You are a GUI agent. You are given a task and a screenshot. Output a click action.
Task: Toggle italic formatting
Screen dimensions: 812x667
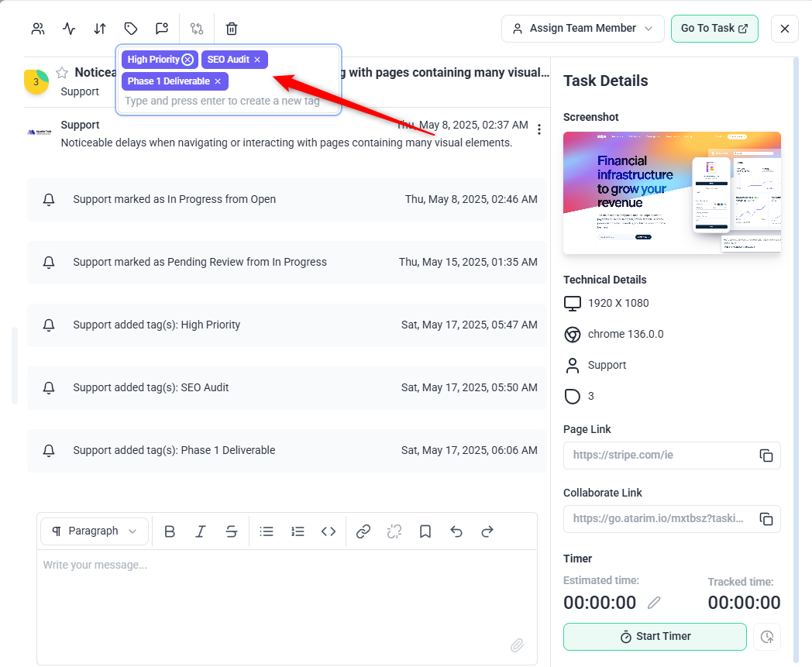pyautogui.click(x=201, y=531)
